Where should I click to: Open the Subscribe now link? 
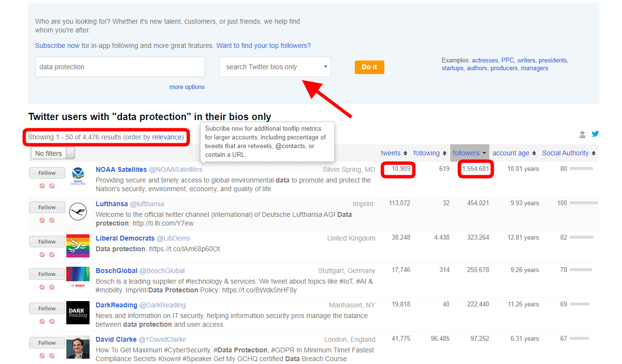tap(57, 45)
